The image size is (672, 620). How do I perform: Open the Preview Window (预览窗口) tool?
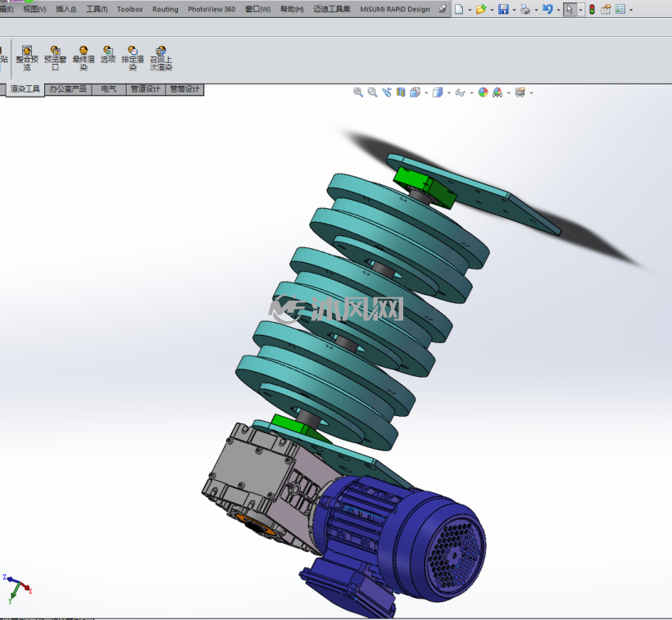tap(55, 58)
